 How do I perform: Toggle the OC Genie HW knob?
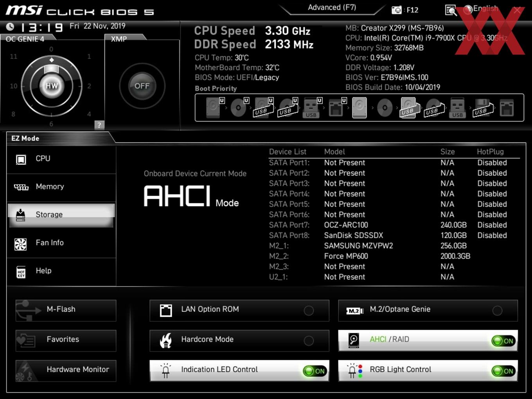[x=52, y=86]
